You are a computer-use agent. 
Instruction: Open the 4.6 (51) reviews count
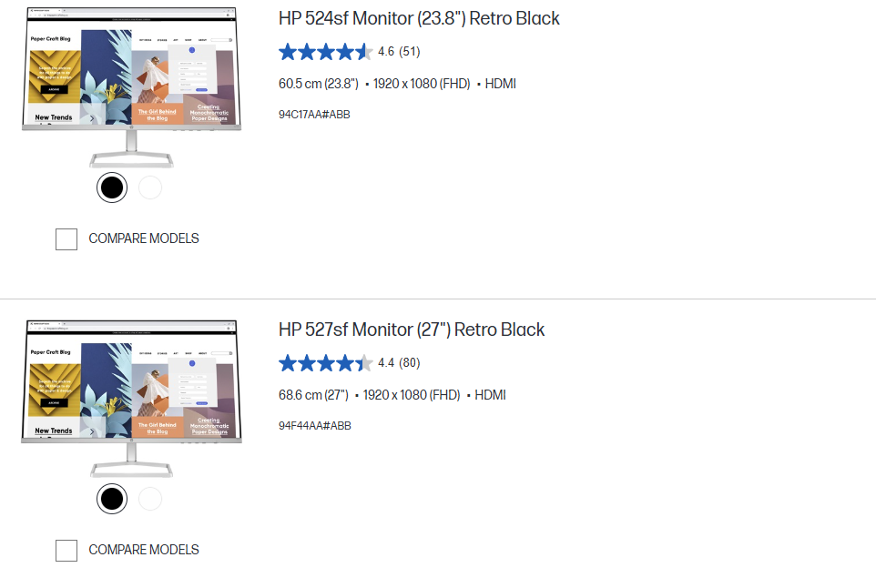tap(399, 51)
